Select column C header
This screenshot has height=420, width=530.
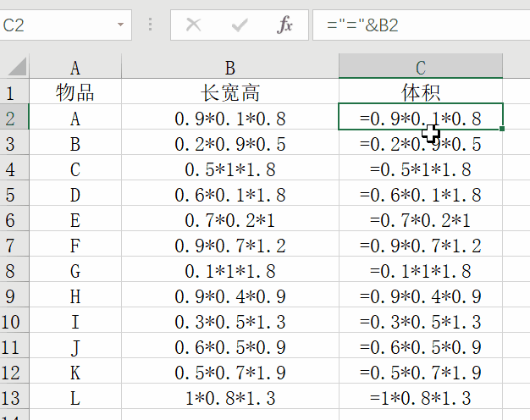click(421, 66)
